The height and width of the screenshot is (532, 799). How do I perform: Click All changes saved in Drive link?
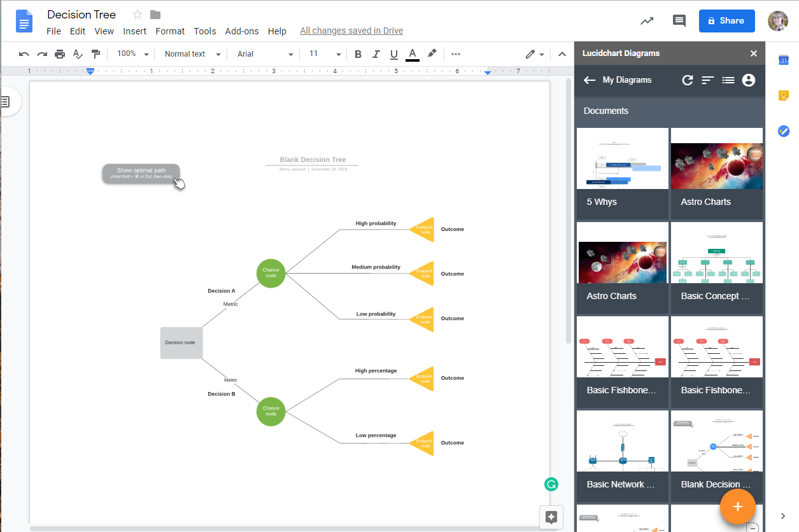[x=351, y=31]
